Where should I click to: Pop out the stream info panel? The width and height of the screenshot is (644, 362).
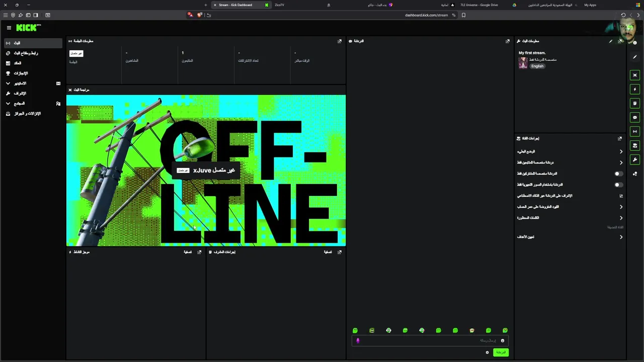click(x=620, y=41)
